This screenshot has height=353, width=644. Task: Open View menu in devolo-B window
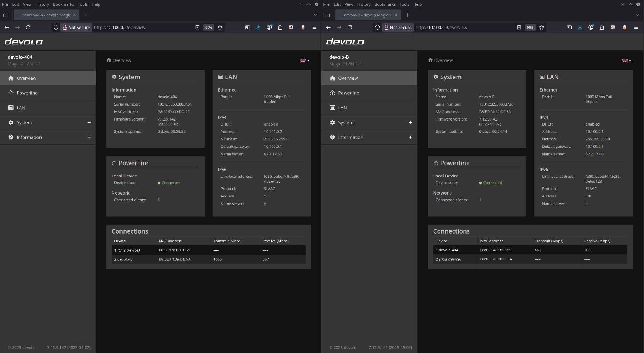coord(349,4)
